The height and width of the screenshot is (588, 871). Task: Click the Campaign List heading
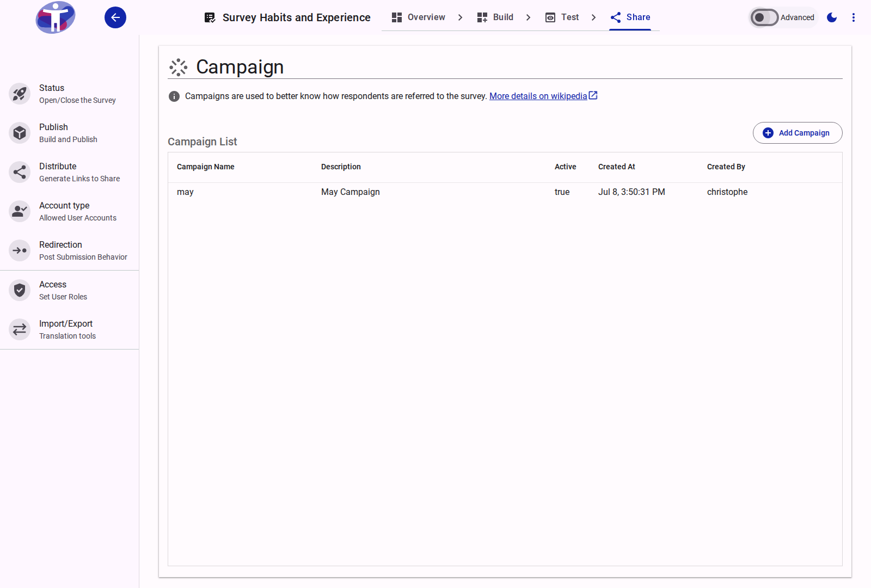(x=203, y=142)
